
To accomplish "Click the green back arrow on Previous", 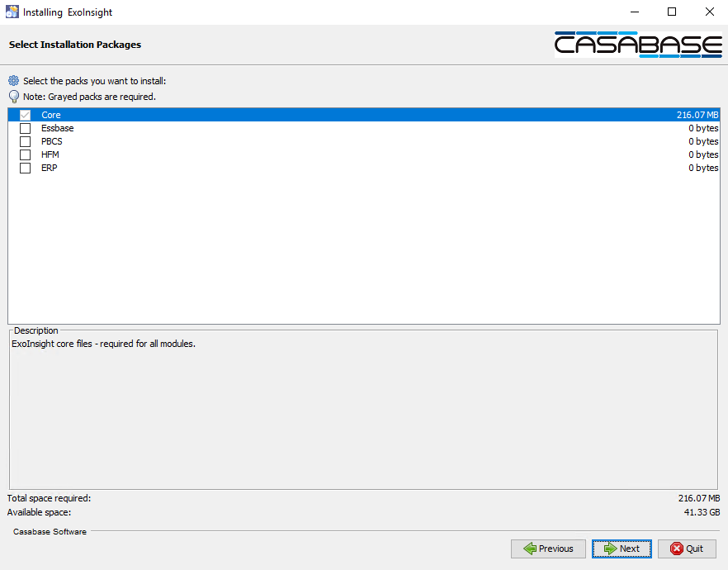I will click(529, 549).
